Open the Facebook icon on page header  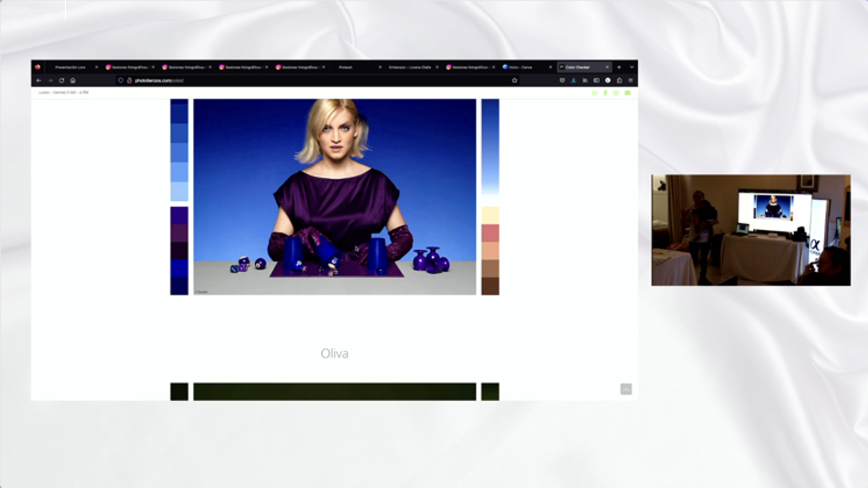pyautogui.click(x=605, y=93)
